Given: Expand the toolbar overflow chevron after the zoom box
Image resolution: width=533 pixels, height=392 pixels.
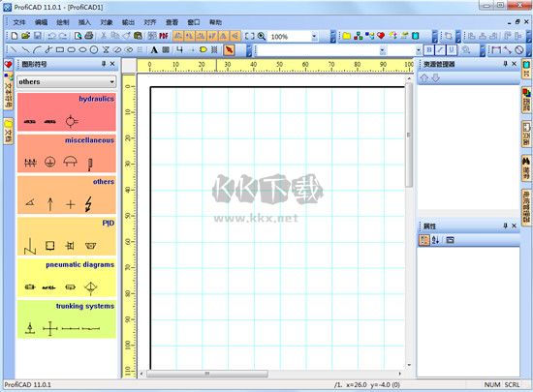Looking at the screenshot, I should pyautogui.click(x=332, y=37).
